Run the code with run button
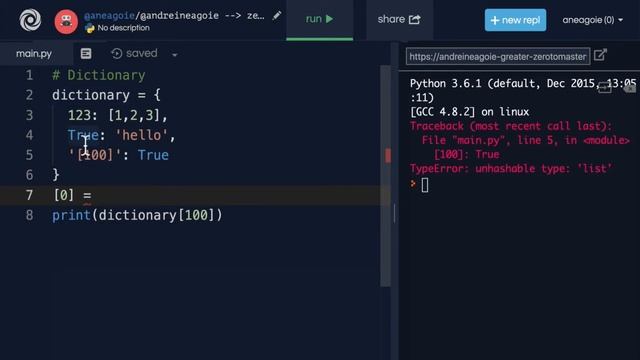The height and width of the screenshot is (360, 640). point(320,19)
